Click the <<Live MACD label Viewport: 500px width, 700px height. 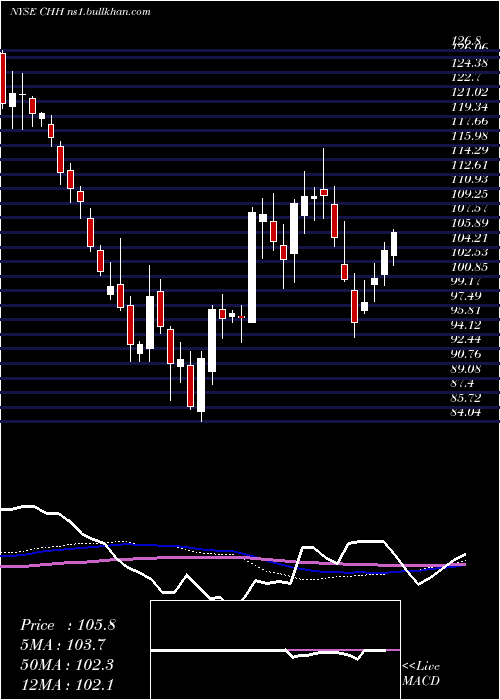coord(421,674)
